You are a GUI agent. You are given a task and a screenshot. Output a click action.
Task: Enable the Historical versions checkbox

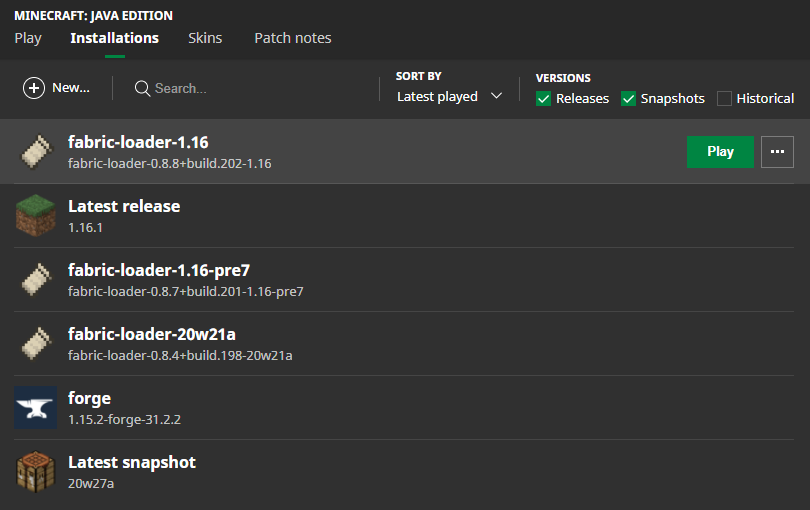pyautogui.click(x=724, y=98)
